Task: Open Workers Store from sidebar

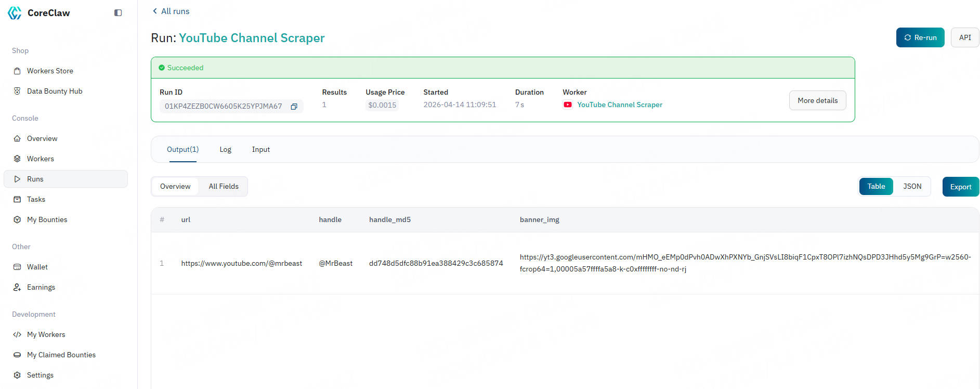Action: [50, 71]
